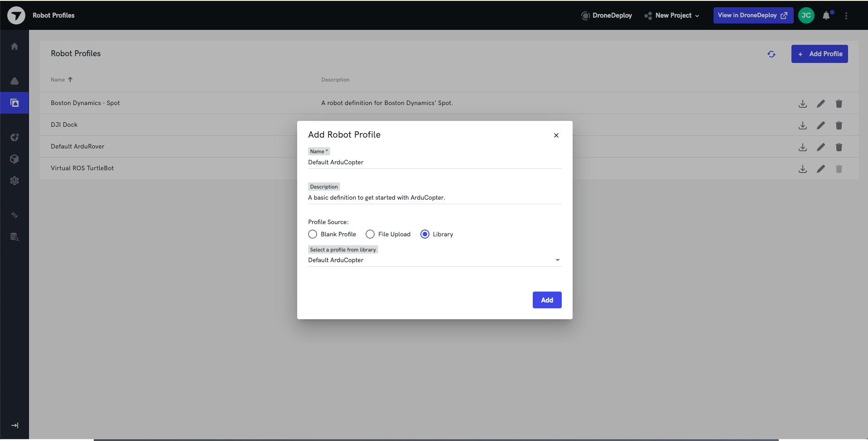868x441 pixels.
Task: Open the database search sidebar icon
Action: pyautogui.click(x=14, y=237)
